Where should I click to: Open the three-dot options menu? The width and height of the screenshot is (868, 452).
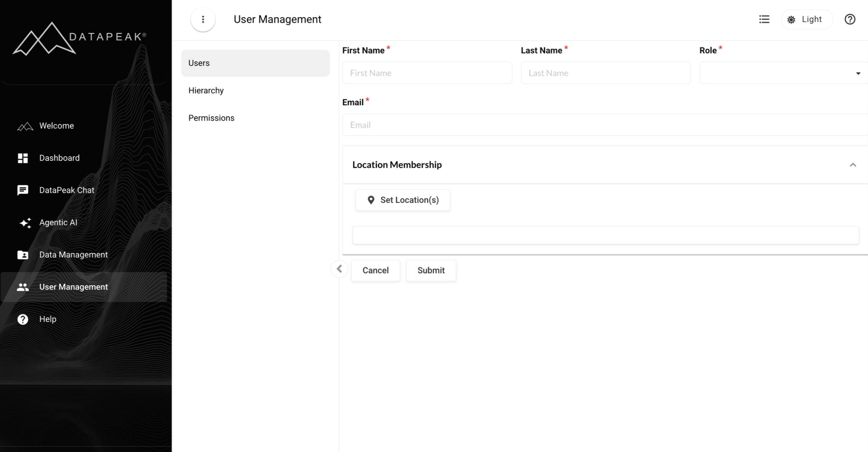pyautogui.click(x=203, y=19)
